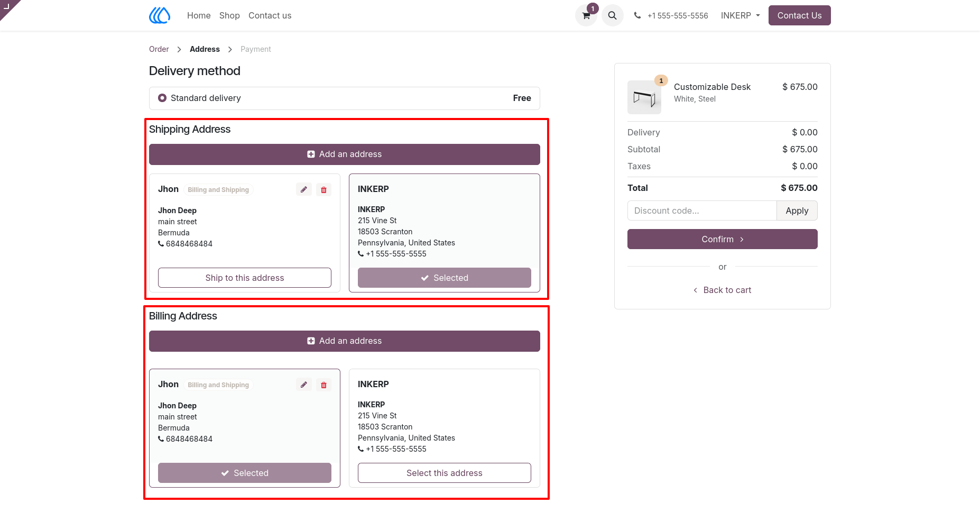Delete Jhon's address in Shipping Address
The width and height of the screenshot is (980, 512).
tap(323, 189)
